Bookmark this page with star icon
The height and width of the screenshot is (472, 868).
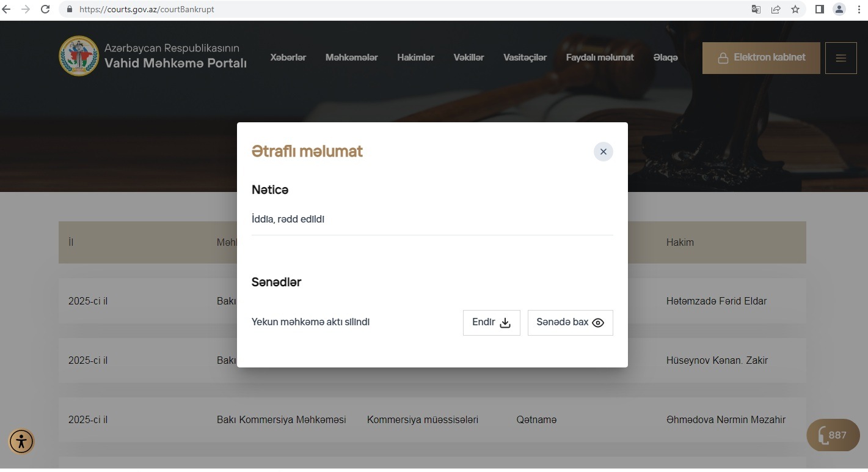[795, 9]
